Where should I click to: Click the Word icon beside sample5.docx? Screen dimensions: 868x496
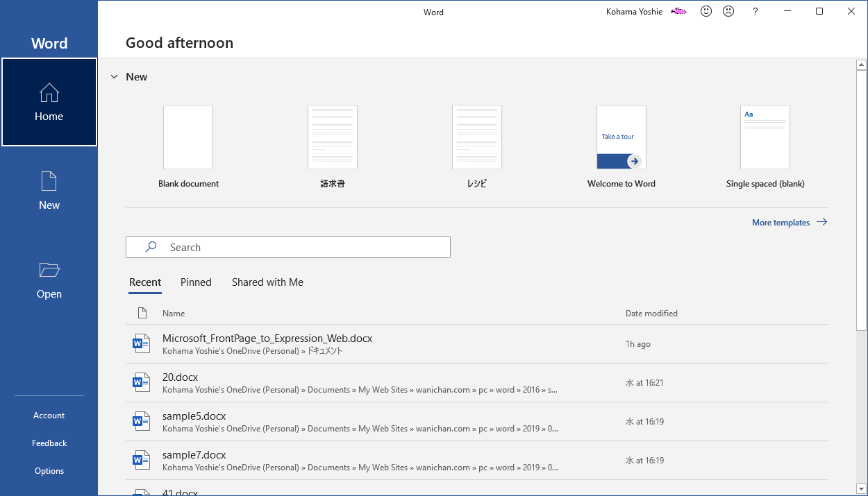click(x=141, y=421)
